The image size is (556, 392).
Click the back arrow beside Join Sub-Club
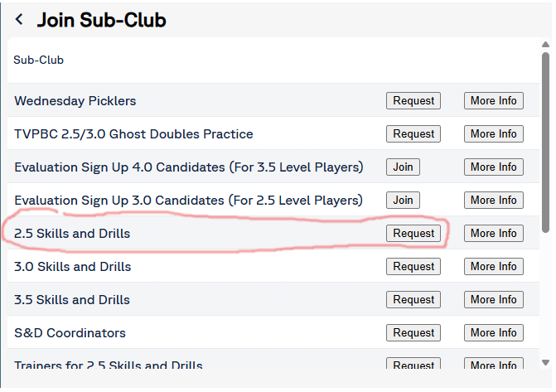(x=19, y=20)
